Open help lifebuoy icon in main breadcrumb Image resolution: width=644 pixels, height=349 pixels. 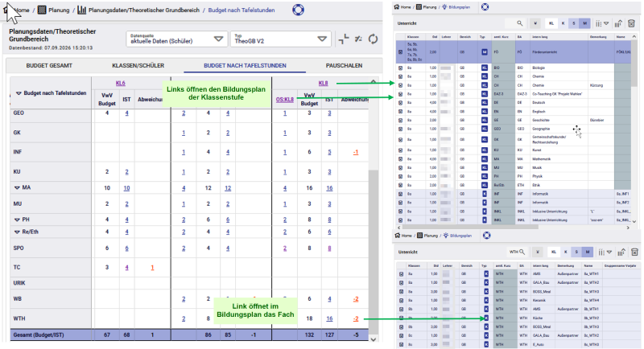point(298,10)
